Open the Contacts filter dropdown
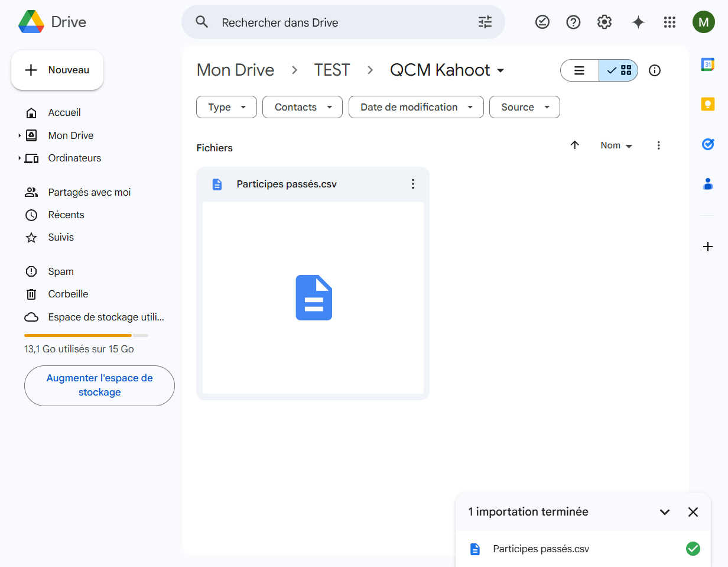728x567 pixels. 303,107
